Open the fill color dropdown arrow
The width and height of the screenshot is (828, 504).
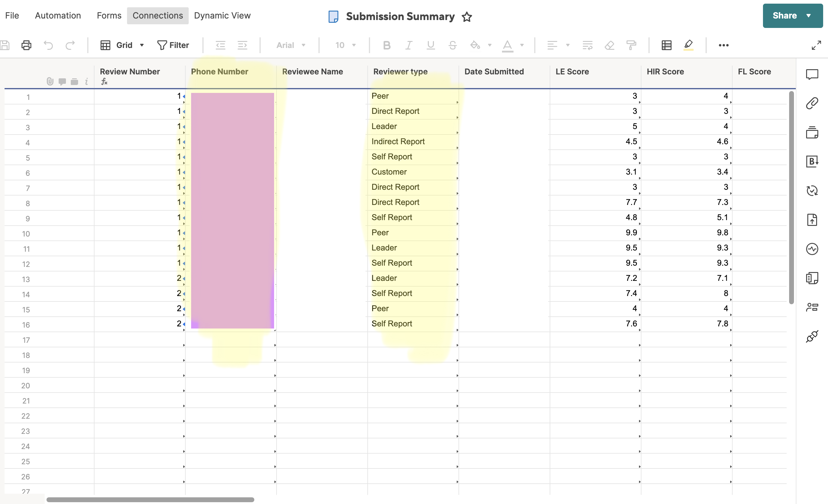[x=490, y=45]
